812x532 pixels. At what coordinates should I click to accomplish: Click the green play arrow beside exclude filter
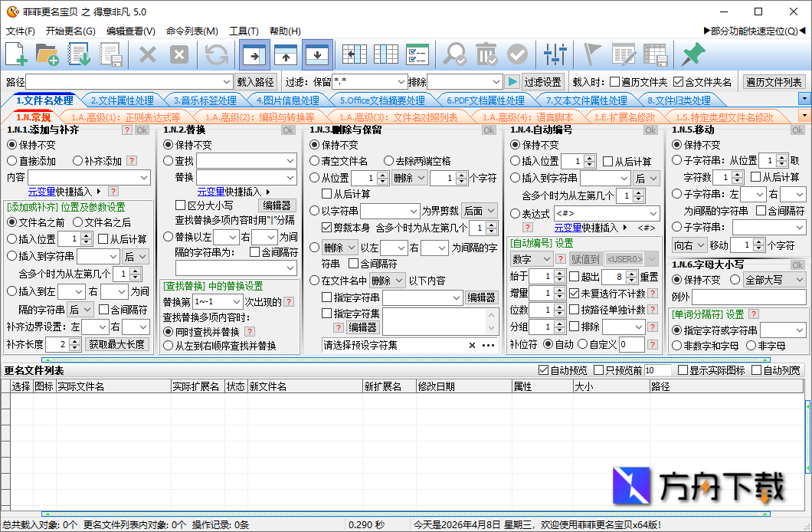click(x=512, y=82)
